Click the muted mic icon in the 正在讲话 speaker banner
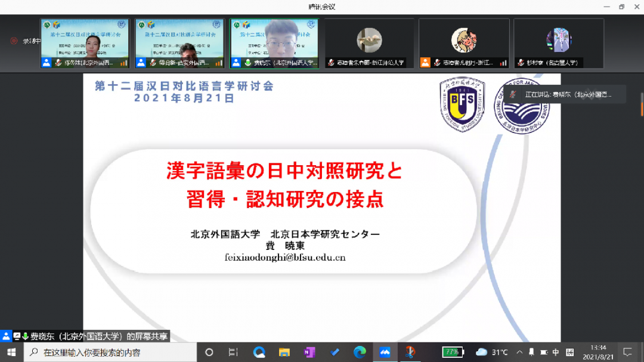 click(513, 94)
